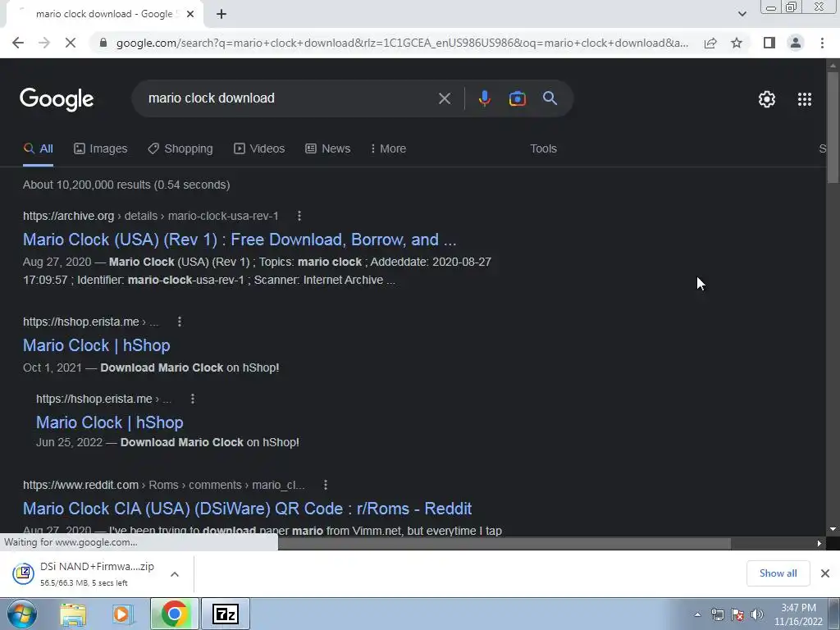Viewport: 840px width, 630px height.
Task: Open options for the reddit.com result
Action: 325,485
